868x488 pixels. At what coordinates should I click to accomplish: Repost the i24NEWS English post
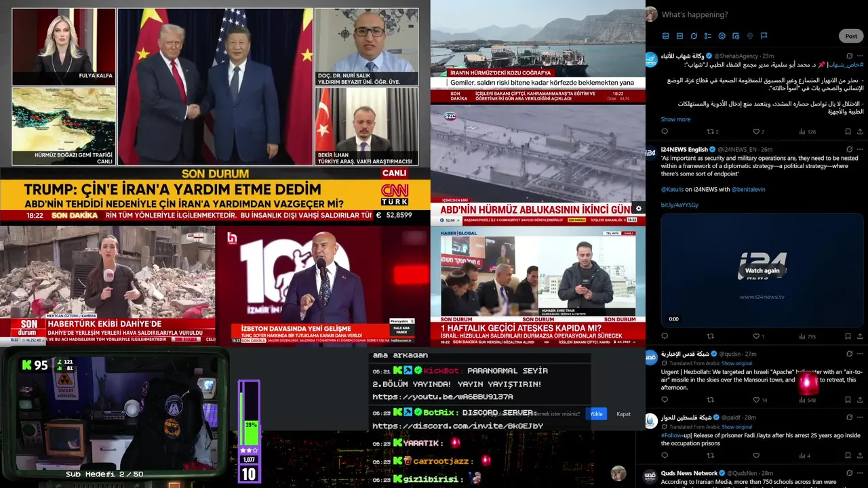[710, 336]
